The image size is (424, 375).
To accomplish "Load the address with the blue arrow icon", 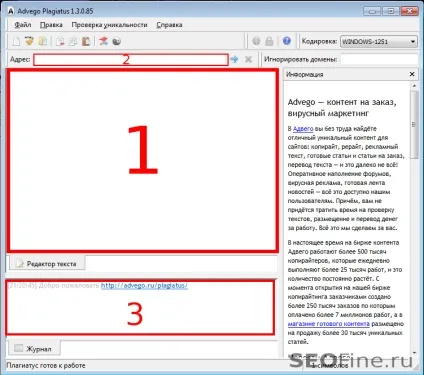I will coord(235,59).
